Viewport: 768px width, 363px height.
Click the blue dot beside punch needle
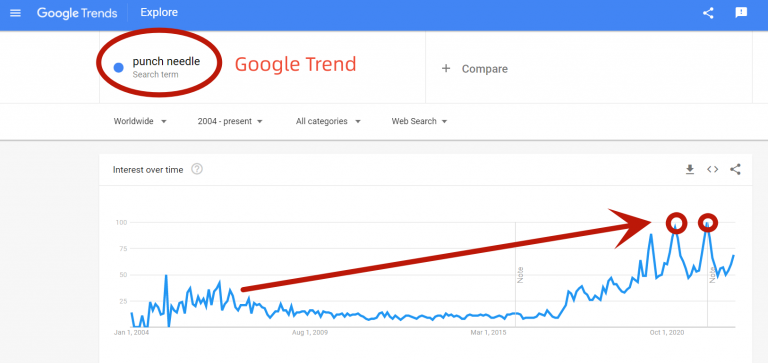pos(119,68)
